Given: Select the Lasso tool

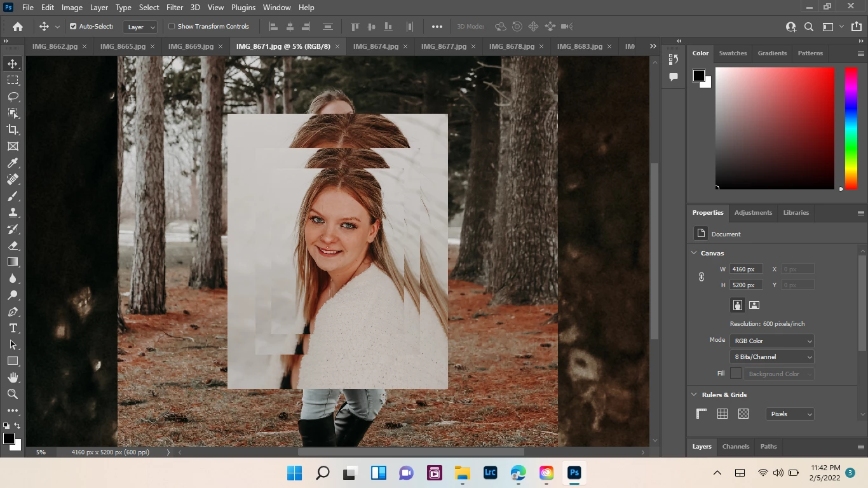Looking at the screenshot, I should click(x=13, y=97).
